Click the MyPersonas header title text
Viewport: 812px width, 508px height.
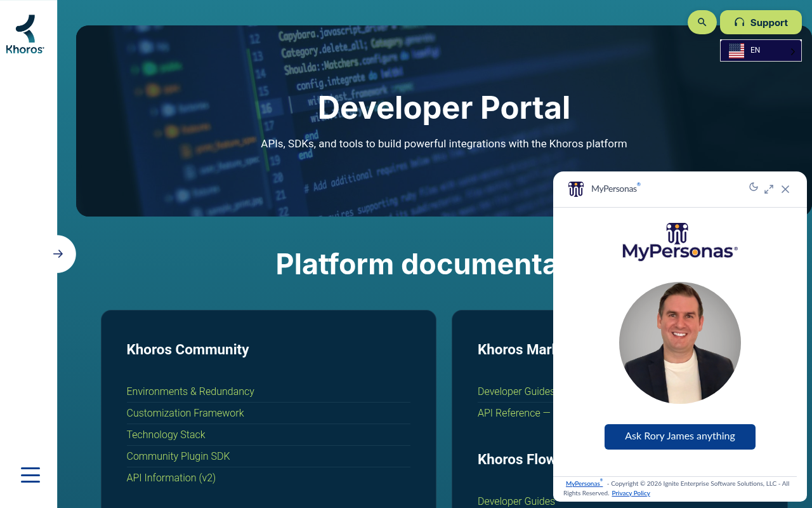[615, 189]
